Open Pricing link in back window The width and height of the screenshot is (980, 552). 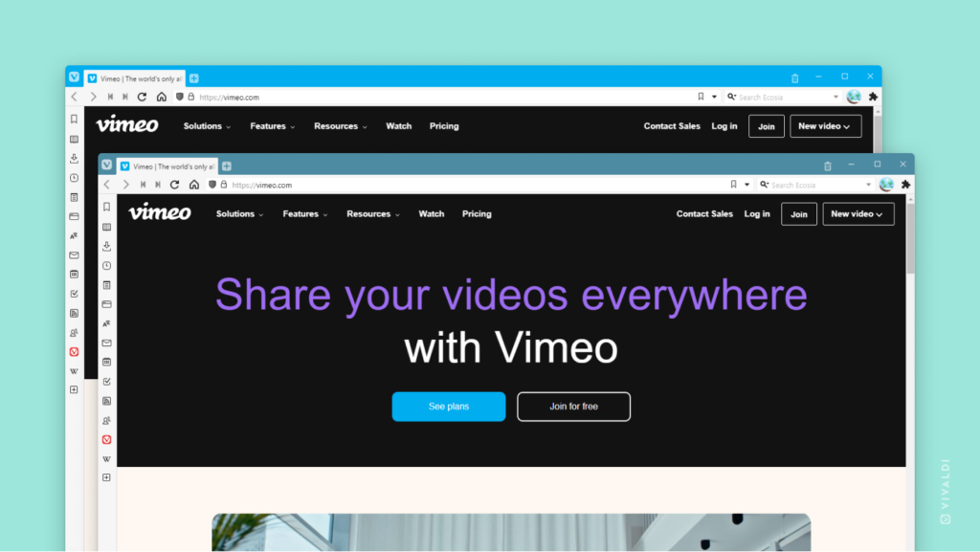click(444, 126)
